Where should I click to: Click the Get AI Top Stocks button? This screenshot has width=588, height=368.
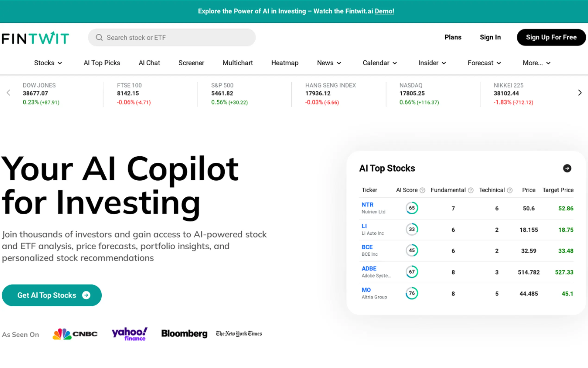click(x=52, y=295)
